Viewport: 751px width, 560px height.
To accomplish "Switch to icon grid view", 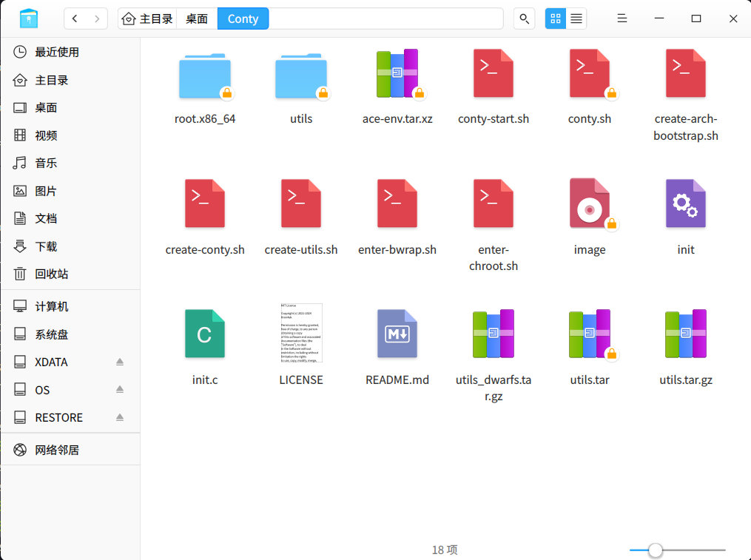I will click(556, 18).
